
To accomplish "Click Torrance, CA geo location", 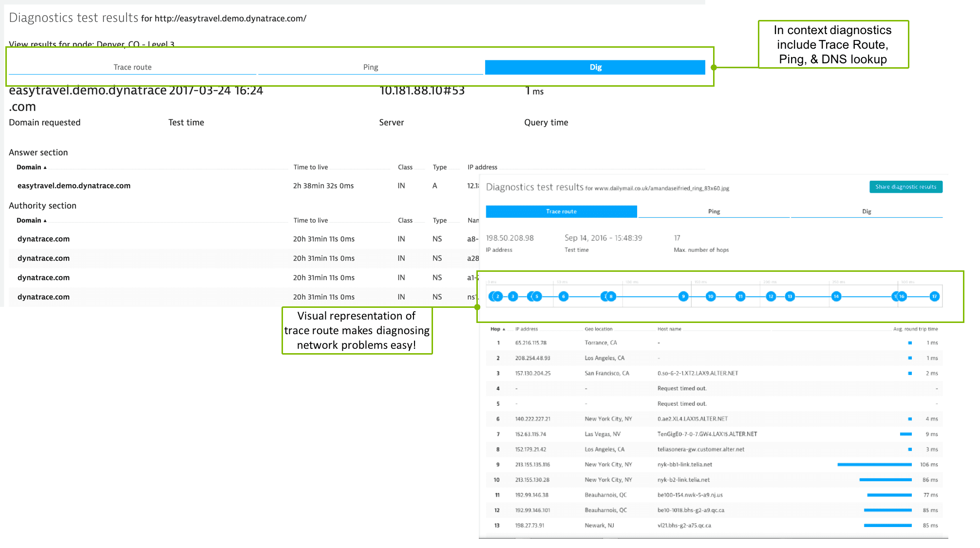I will point(601,343).
